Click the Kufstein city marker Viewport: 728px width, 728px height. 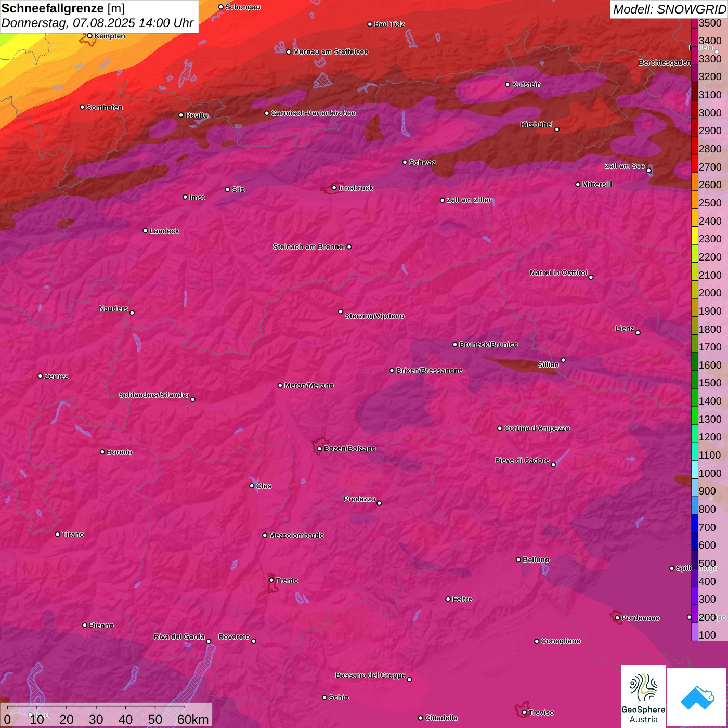coord(508,84)
